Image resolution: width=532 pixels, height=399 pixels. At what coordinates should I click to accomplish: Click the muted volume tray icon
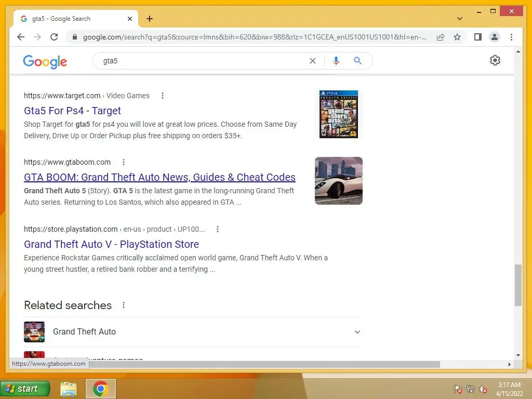[483, 389]
